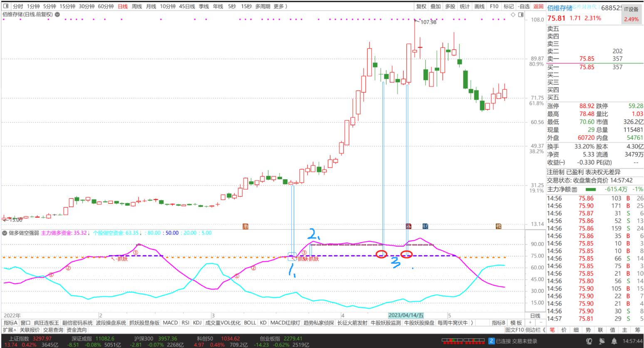Click the bell notification icon in status bar
Image resolution: width=644 pixels, height=348 pixels.
pos(614,341)
